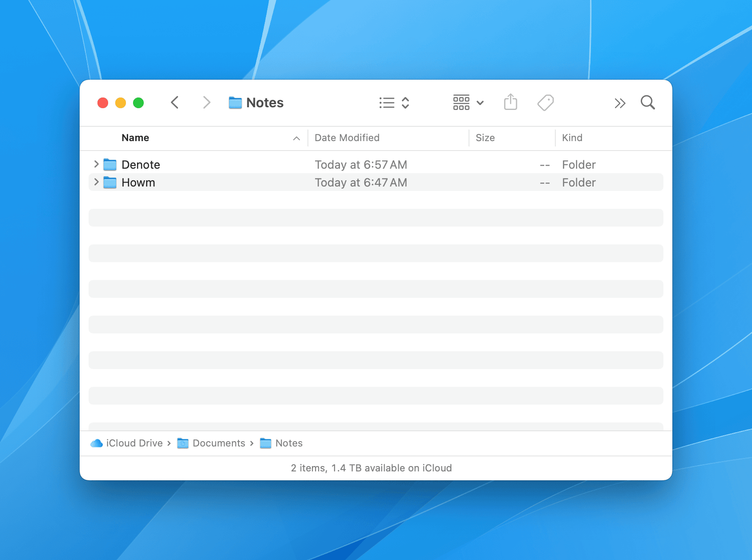
Task: Go to Documents in path bar
Action: coord(218,443)
